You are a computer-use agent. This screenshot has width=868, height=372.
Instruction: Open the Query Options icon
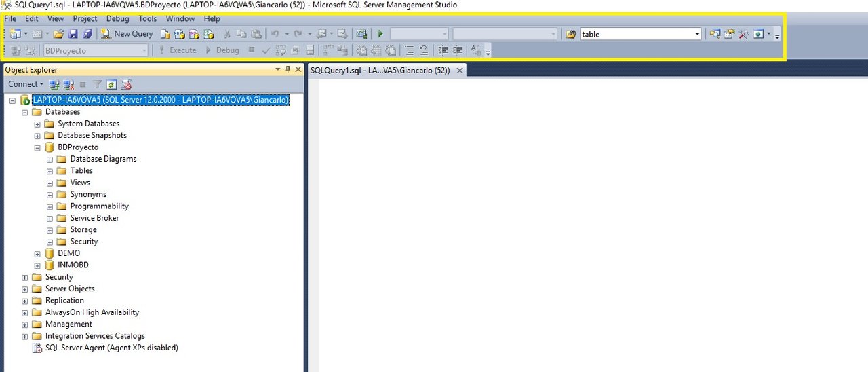coord(295,50)
